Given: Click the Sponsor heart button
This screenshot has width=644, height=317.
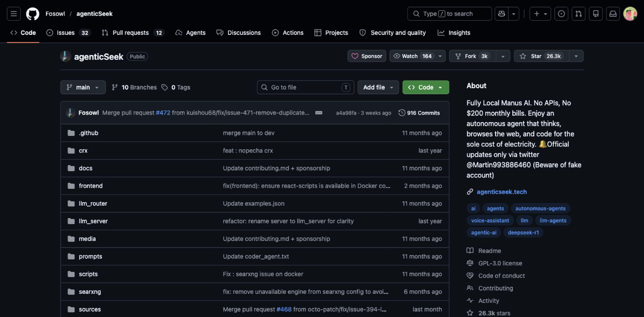Looking at the screenshot, I should tap(367, 56).
